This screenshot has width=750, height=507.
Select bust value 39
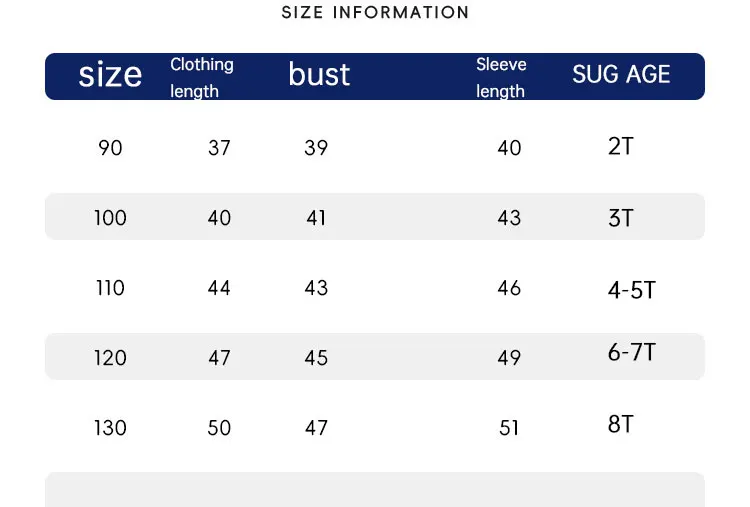(x=316, y=148)
